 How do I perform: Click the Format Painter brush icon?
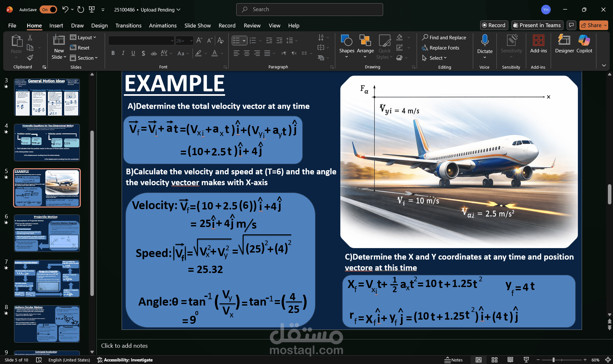point(30,58)
